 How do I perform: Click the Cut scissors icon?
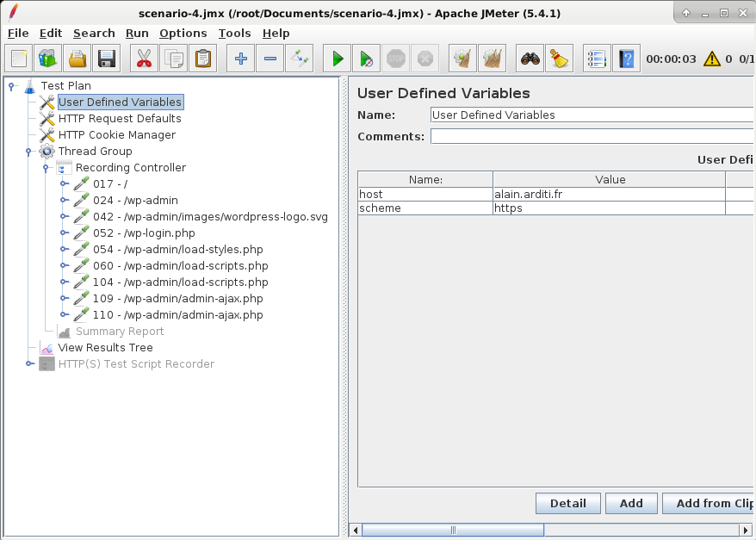tap(145, 59)
